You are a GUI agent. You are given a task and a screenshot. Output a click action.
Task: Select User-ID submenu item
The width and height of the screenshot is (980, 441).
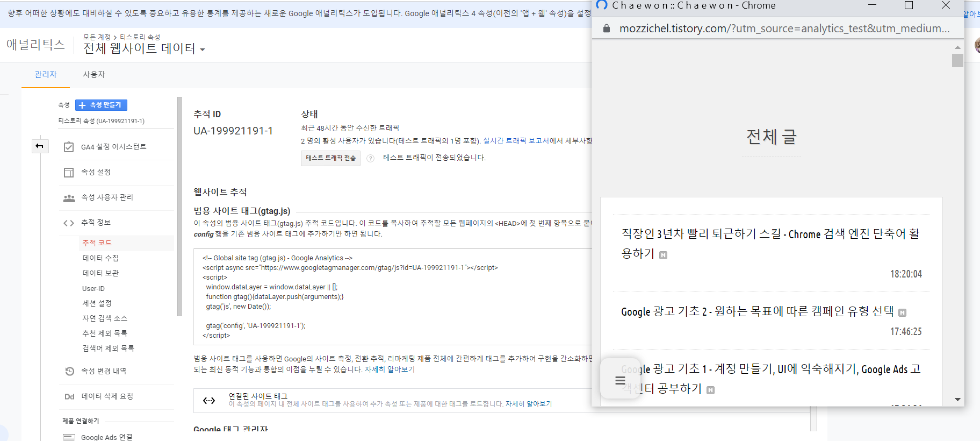(x=93, y=289)
